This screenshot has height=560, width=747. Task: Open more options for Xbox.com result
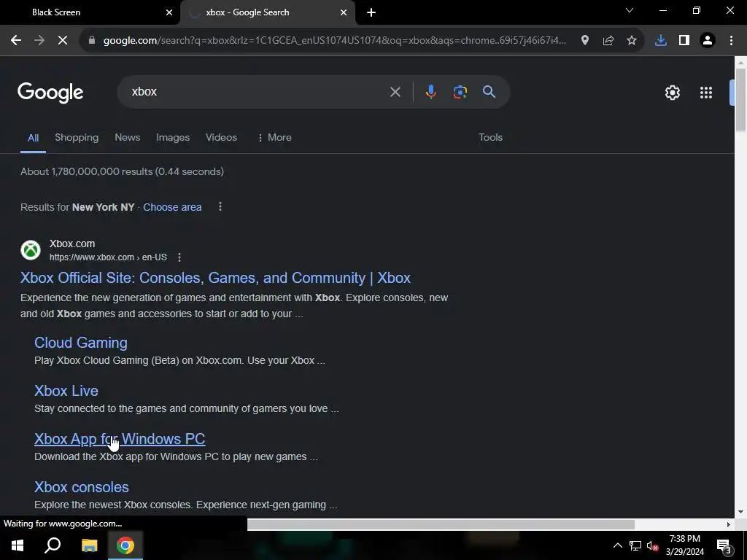pyautogui.click(x=179, y=257)
